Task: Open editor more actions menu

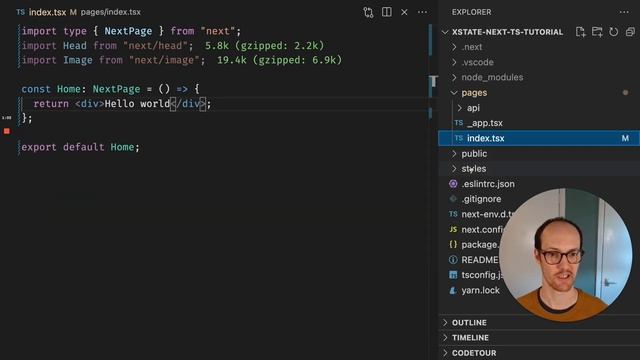Action: click(422, 12)
